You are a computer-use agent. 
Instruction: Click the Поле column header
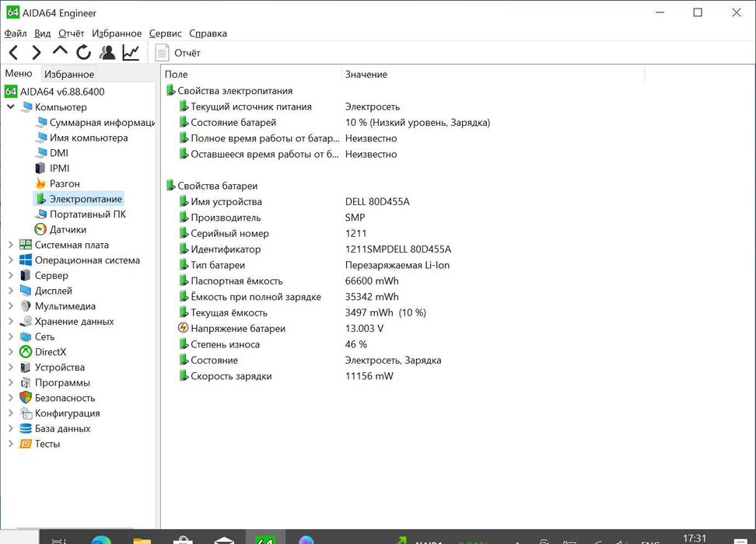coord(251,74)
